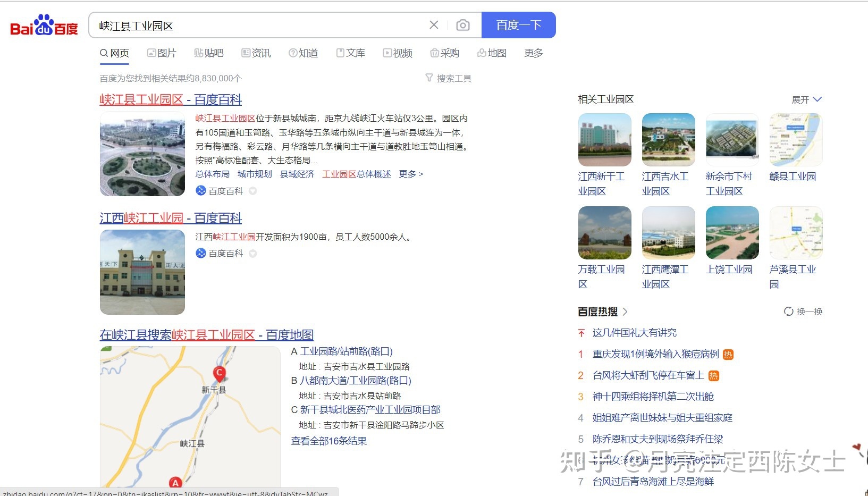
Task: Click the 百度百科 source icon below the first result
Action: coord(200,190)
